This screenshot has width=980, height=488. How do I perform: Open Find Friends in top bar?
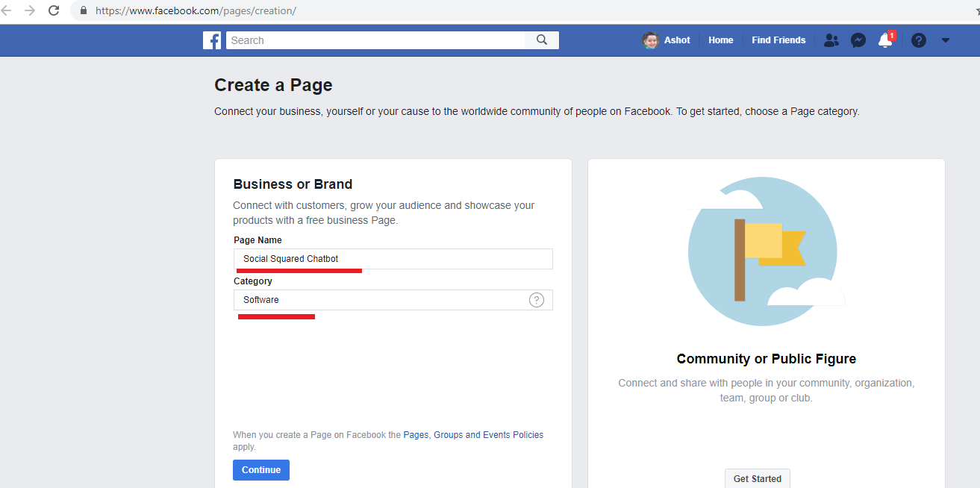(x=778, y=40)
